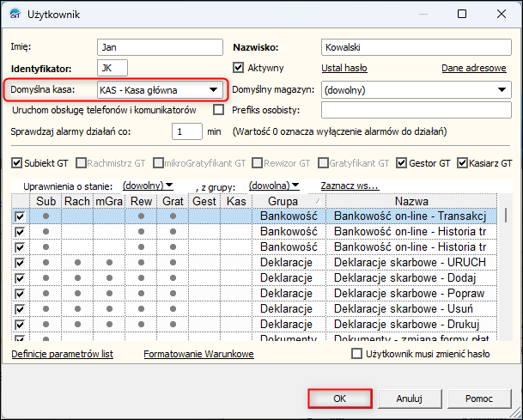Uncheck the first Bankowość row checkbox
The height and width of the screenshot is (420, 523).
(20, 216)
